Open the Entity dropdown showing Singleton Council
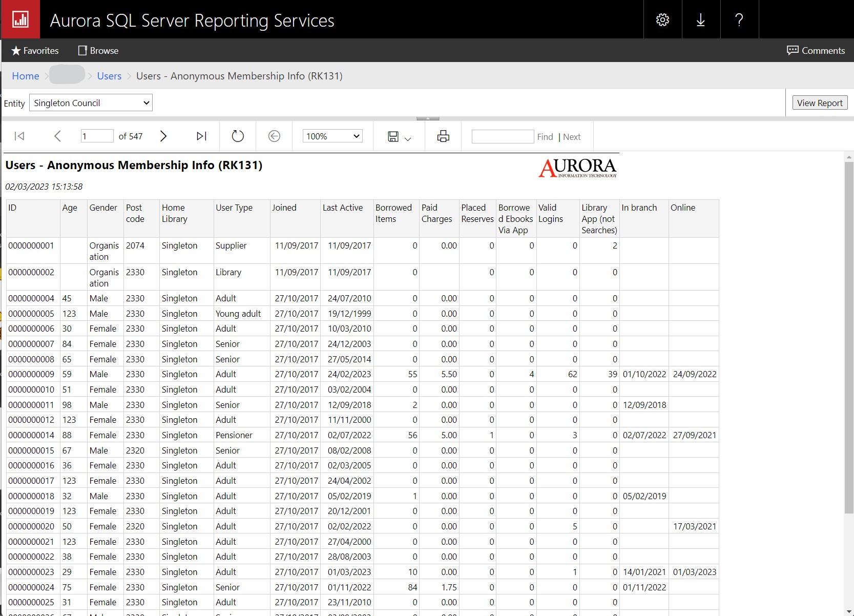This screenshot has height=616, width=854. coord(91,102)
